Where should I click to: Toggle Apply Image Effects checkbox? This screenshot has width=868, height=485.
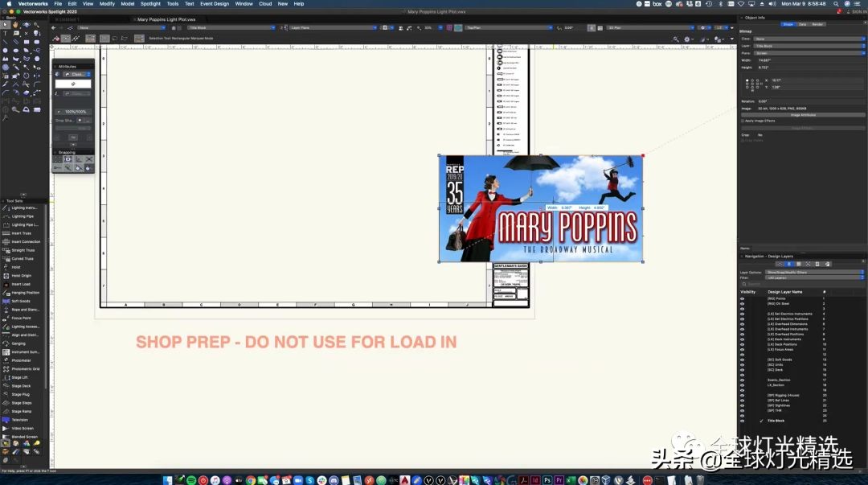tap(743, 121)
